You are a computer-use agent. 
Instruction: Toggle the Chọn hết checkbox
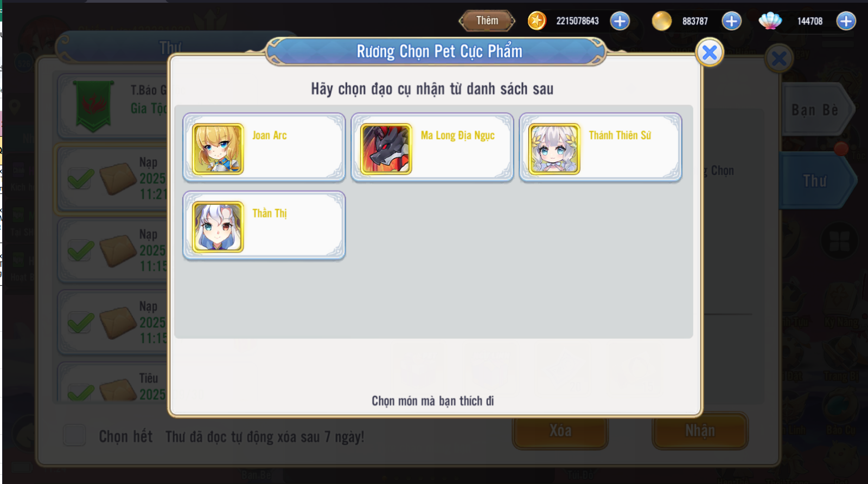click(74, 435)
